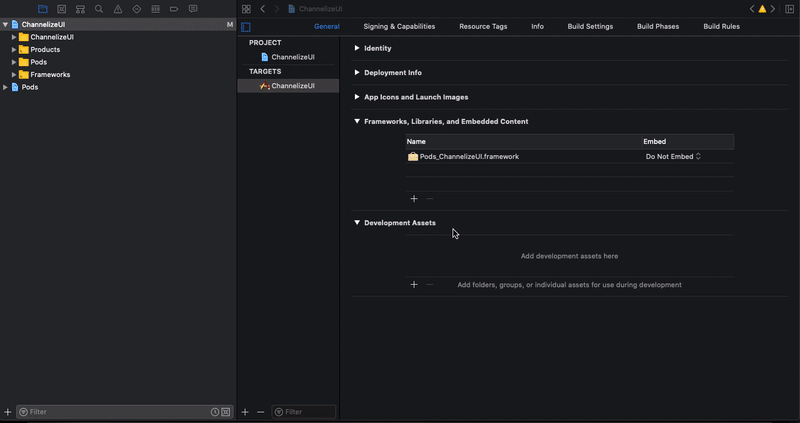Select the Products folder row
800x423 pixels.
pos(118,49)
